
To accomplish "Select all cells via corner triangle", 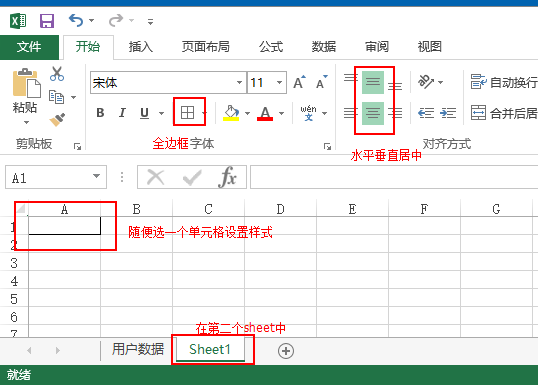I will (21, 209).
